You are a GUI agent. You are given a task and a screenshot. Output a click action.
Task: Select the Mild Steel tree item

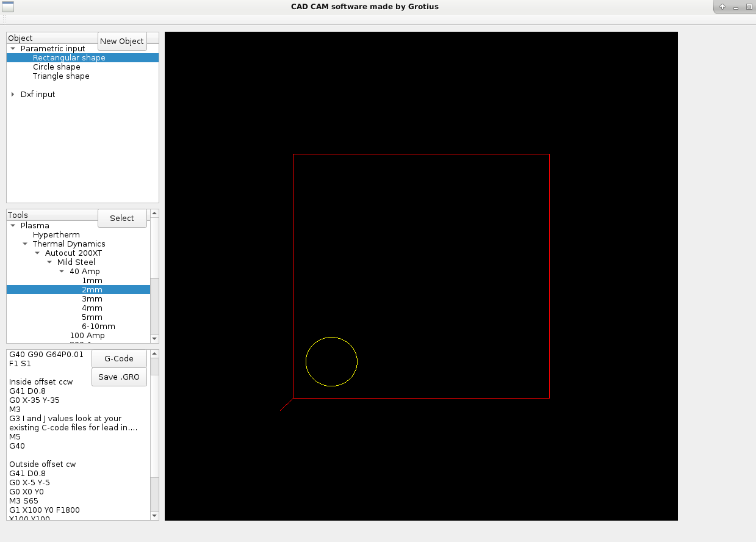click(76, 262)
